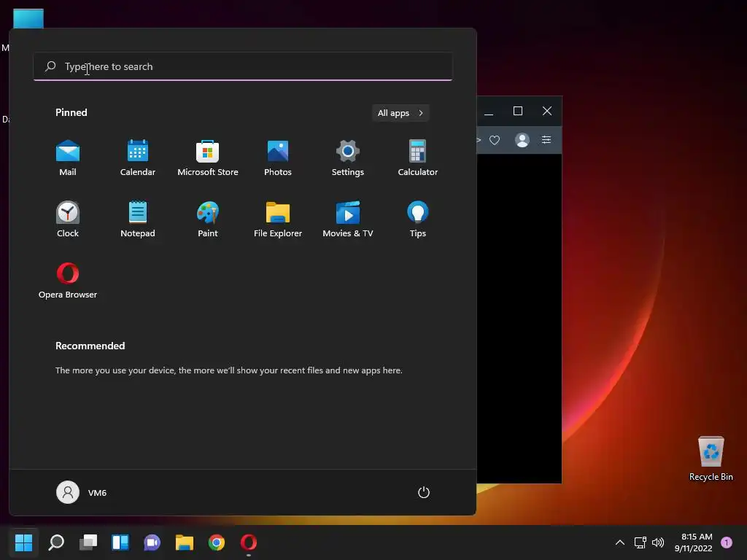Open the clock and date flyout
The image size is (747, 560).
693,542
